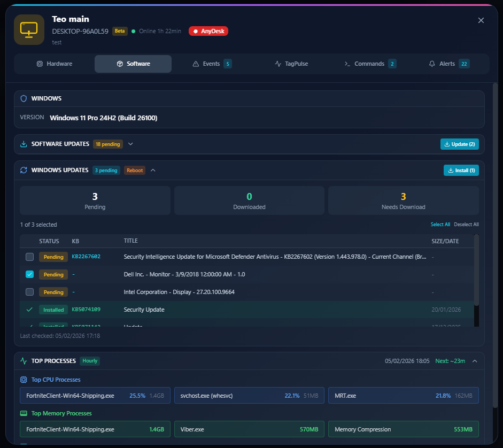This screenshot has width=503, height=448.
Task: Check the KB2267602 Defender update checkbox
Action: [x=29, y=257]
